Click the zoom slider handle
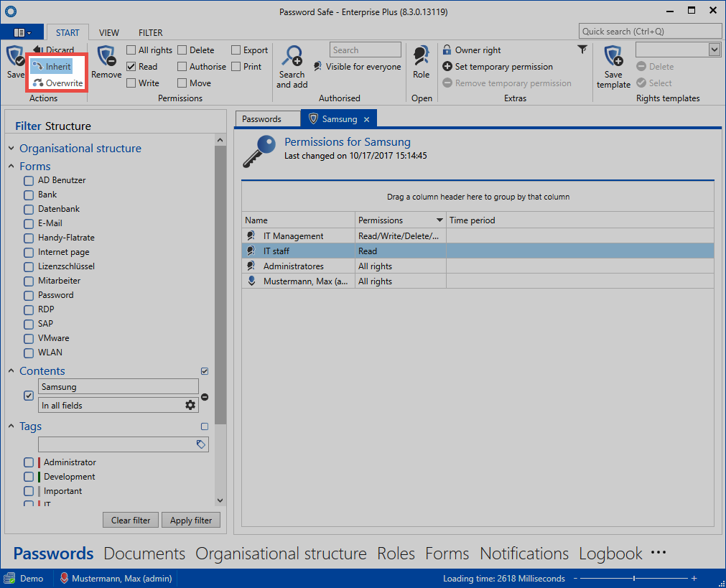The height and width of the screenshot is (588, 726). (x=634, y=578)
